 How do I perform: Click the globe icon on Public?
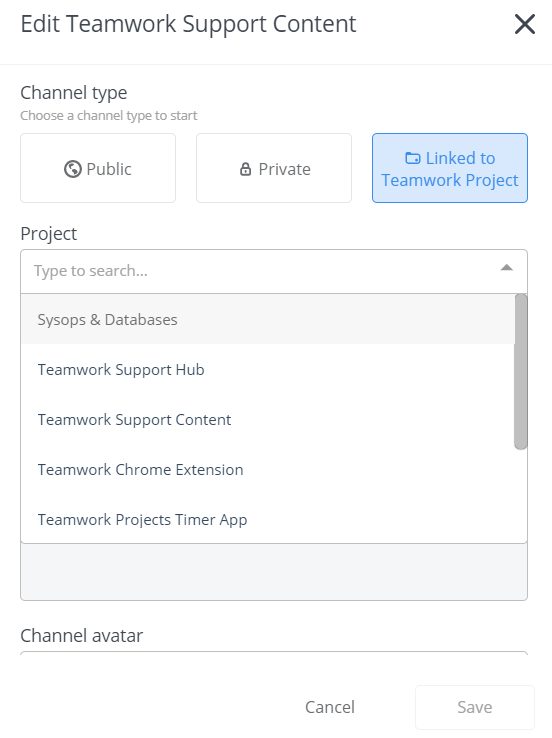(x=72, y=169)
